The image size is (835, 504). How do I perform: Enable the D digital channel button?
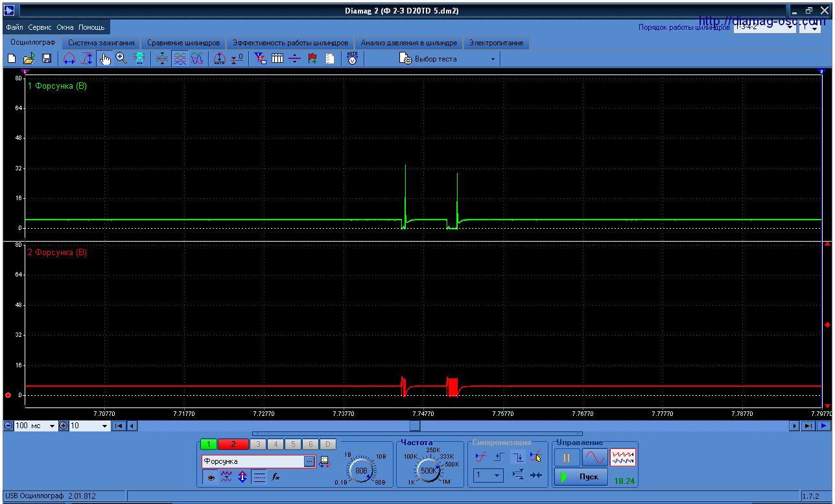[328, 444]
